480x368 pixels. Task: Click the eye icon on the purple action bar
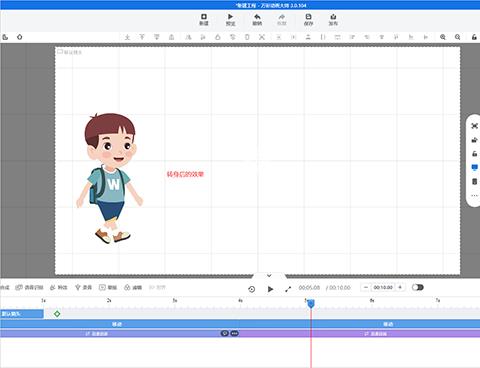(x=225, y=333)
